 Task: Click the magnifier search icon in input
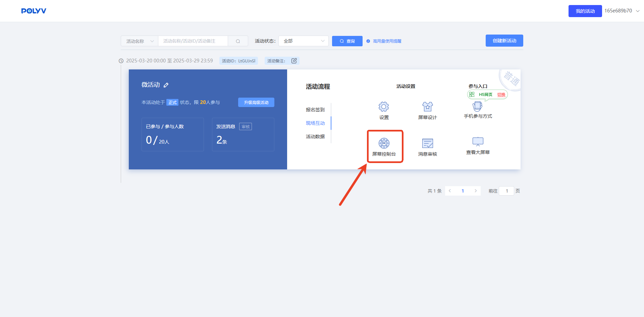238,41
